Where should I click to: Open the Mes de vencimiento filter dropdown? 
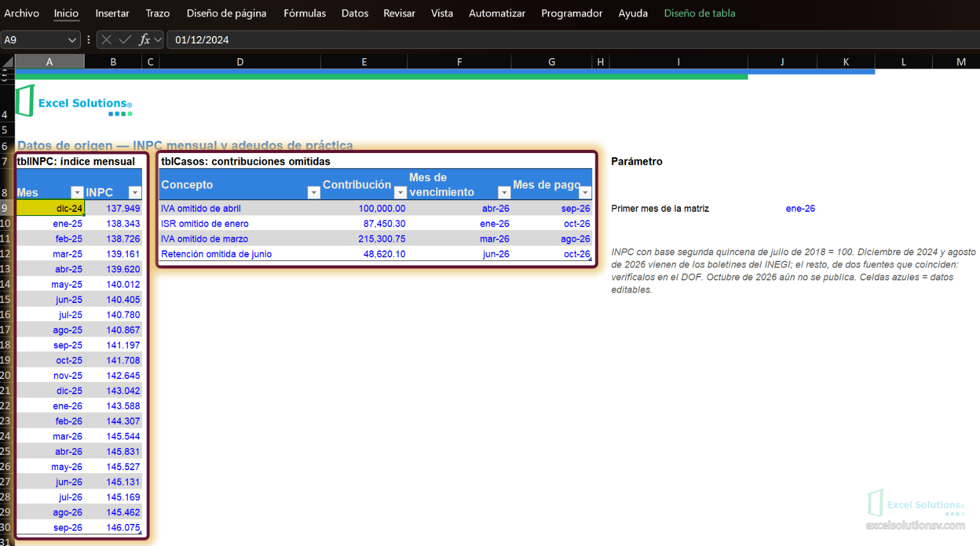click(x=504, y=192)
